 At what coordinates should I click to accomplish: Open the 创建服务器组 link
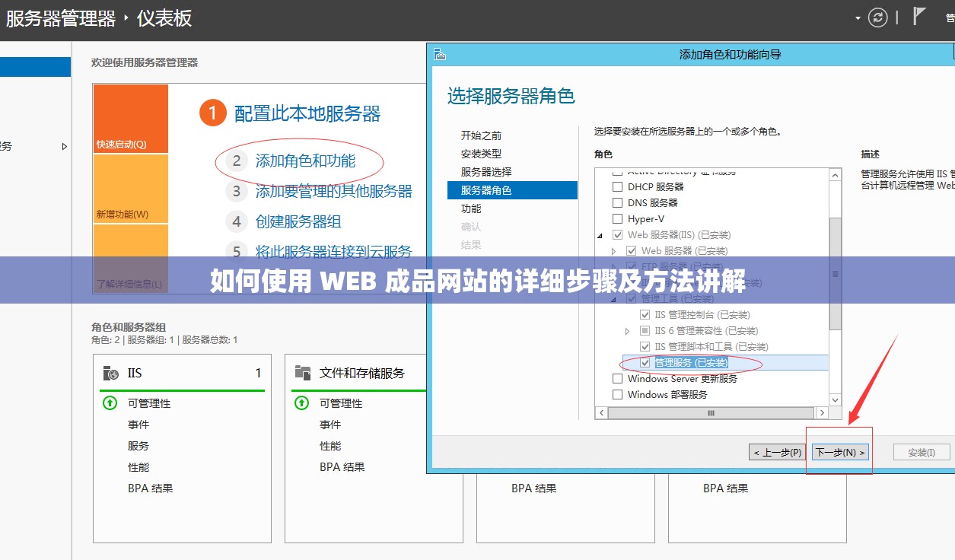coord(298,221)
